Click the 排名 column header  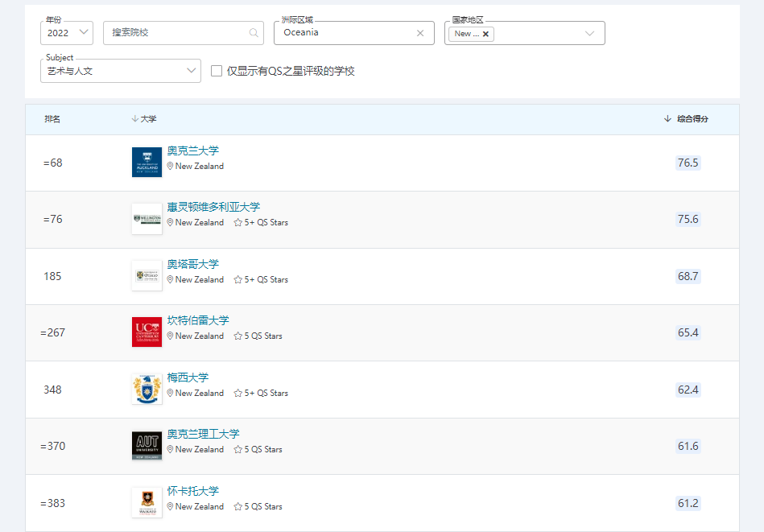52,119
